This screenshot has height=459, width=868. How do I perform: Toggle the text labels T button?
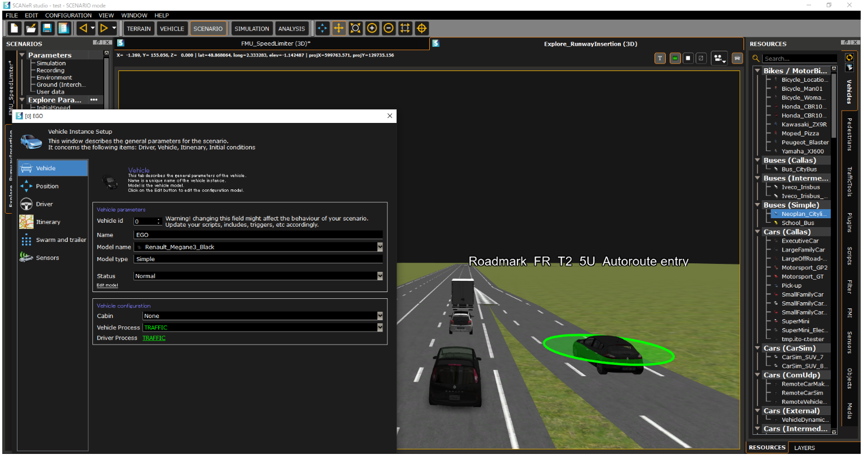tap(660, 58)
